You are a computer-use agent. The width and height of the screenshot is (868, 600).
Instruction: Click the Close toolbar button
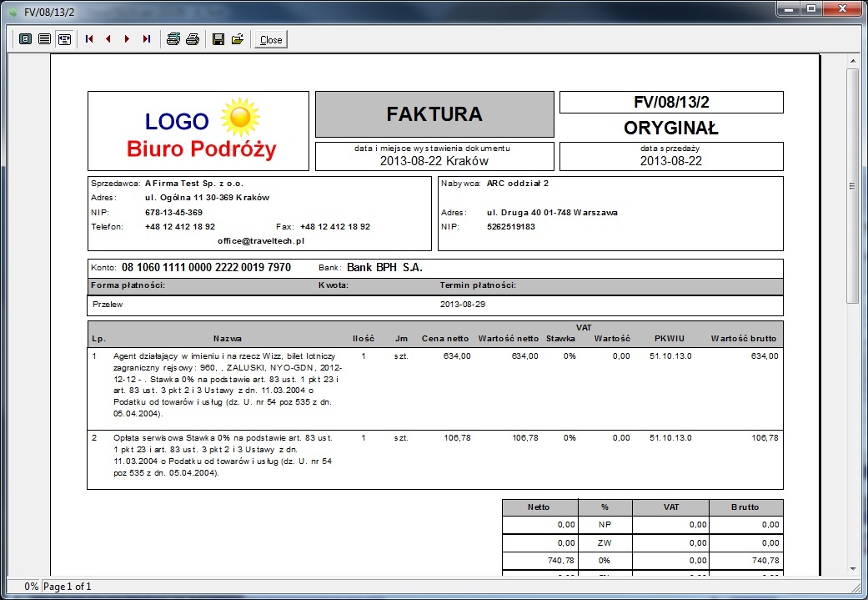[271, 39]
